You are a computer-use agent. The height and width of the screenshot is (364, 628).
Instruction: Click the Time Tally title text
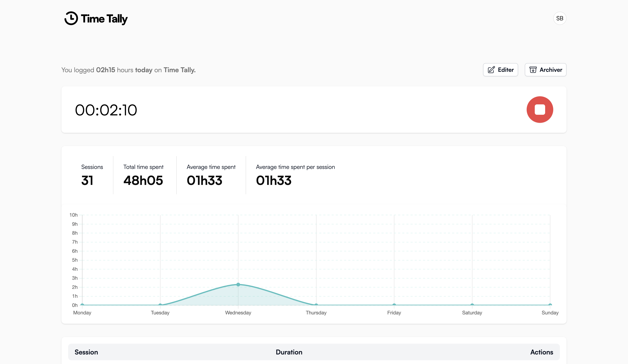[104, 19]
